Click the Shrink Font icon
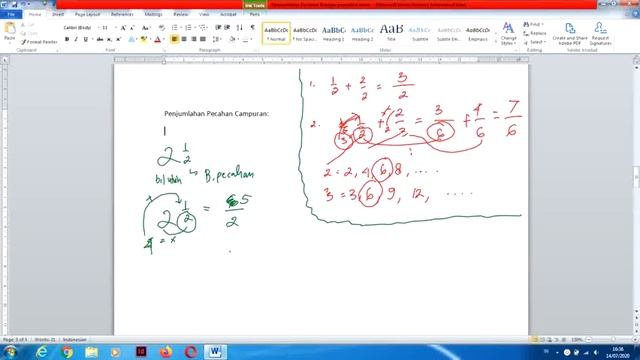Image resolution: width=640 pixels, height=360 pixels. point(132,28)
